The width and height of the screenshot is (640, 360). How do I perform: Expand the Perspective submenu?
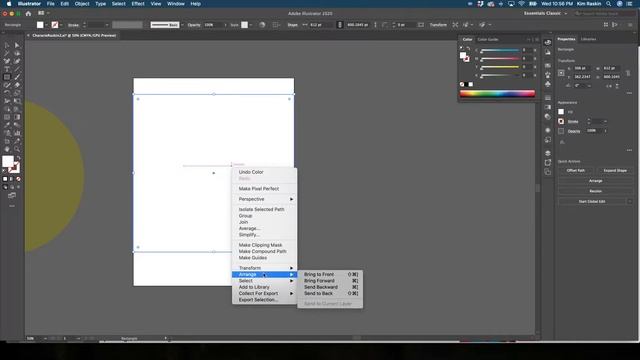tap(264, 199)
